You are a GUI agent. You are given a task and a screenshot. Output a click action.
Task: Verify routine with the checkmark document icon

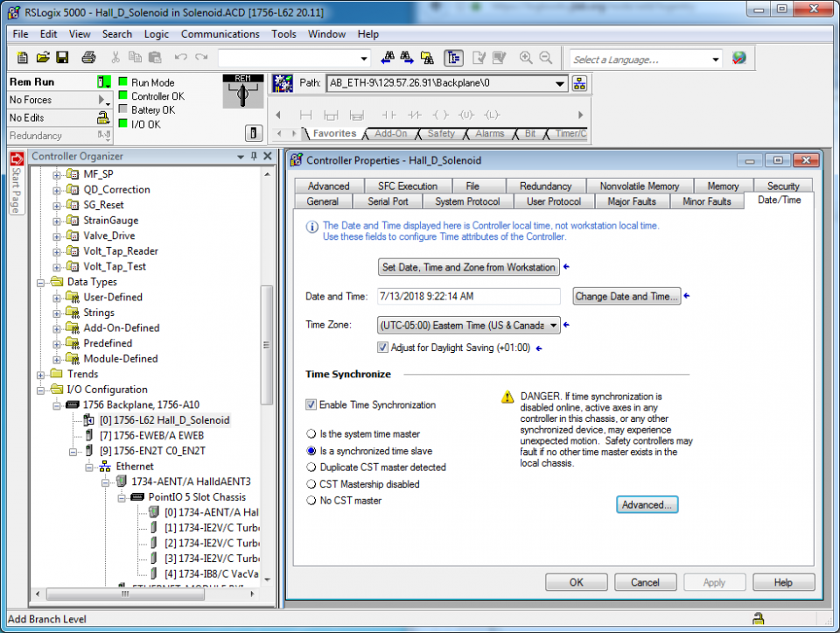[479, 58]
